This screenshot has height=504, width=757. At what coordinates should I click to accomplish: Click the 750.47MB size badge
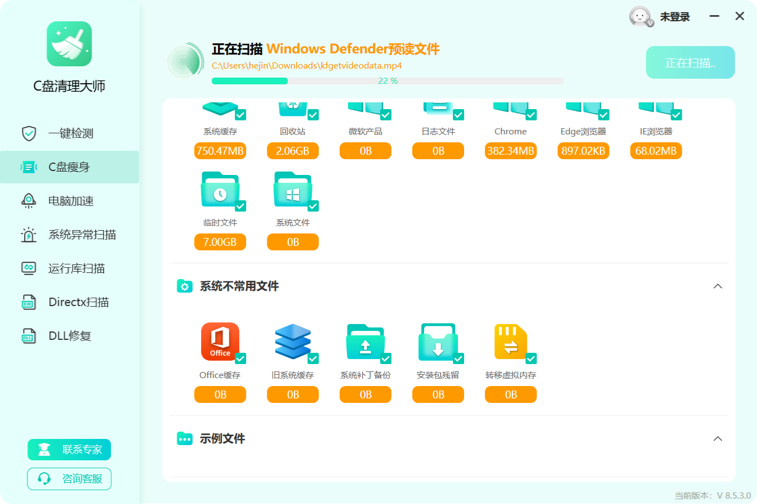(x=220, y=151)
